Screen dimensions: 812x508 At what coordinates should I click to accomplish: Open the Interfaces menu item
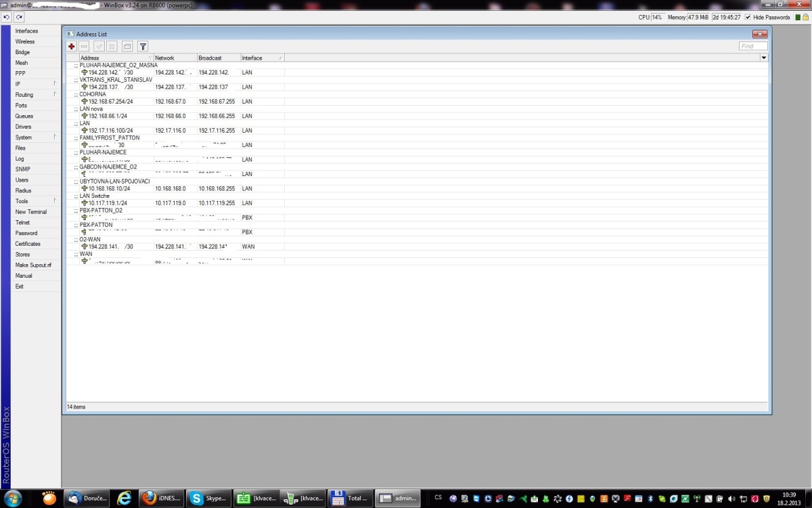point(27,31)
